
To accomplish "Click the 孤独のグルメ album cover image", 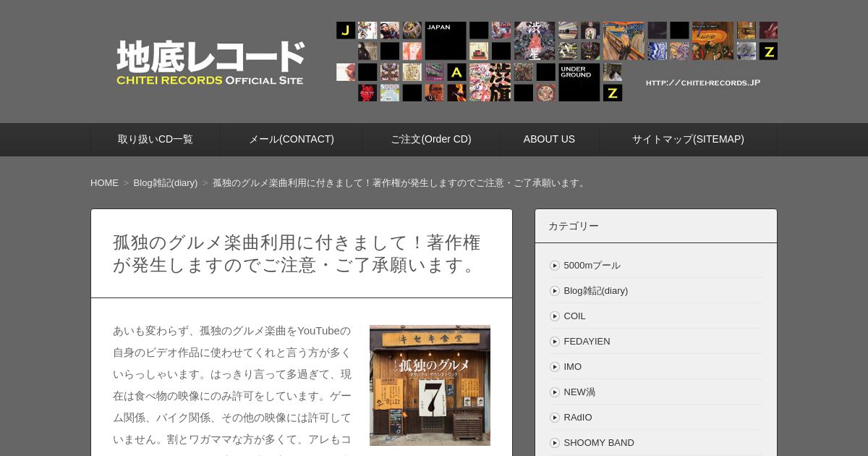I will tap(430, 385).
